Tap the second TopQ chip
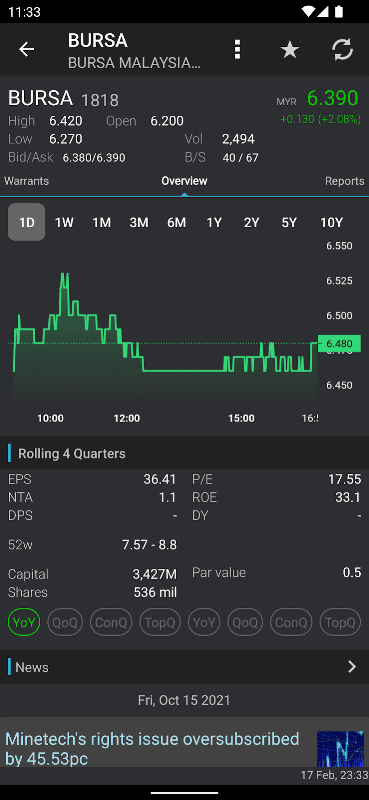This screenshot has height=800, width=369. (340, 622)
